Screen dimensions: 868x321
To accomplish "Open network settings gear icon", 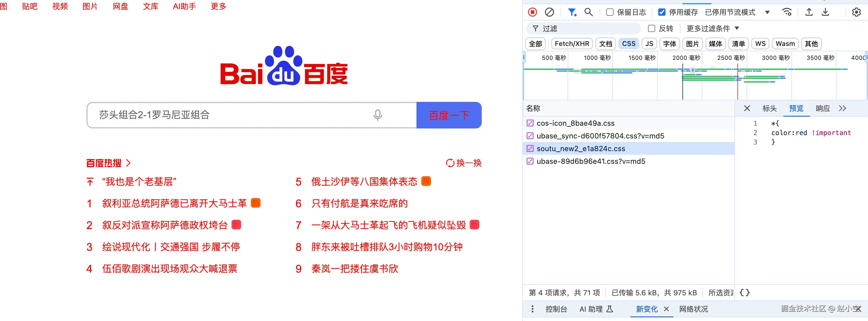I will point(856,12).
